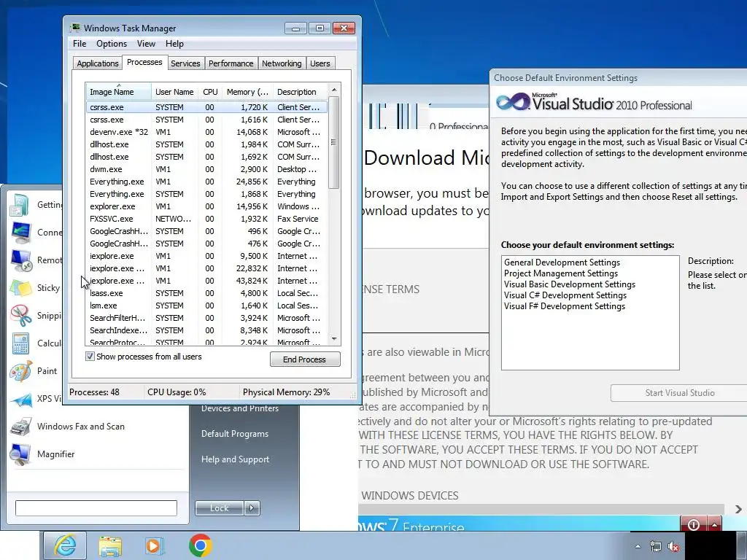Viewport: 747px width, 560px height.
Task: Open Options menu in Task Manager
Action: 112,44
